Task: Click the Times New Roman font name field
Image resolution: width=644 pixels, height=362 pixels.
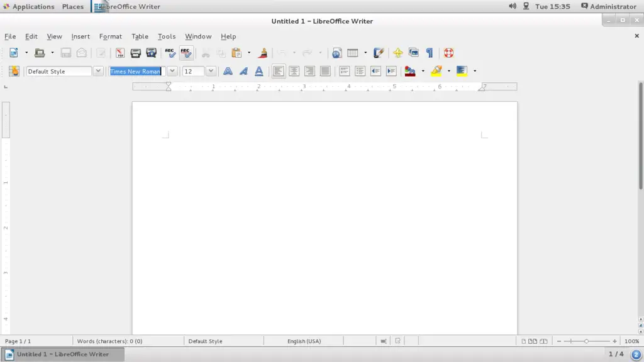Action: [x=136, y=71]
